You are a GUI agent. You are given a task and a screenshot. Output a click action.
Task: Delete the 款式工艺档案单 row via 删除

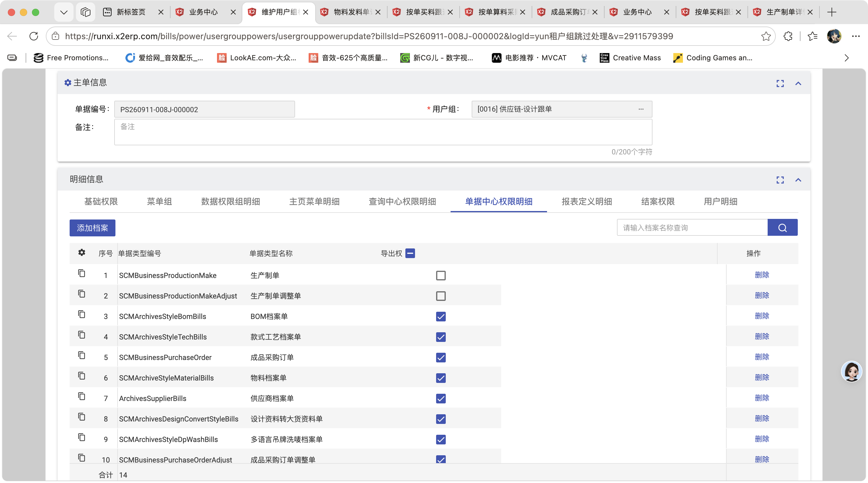762,336
